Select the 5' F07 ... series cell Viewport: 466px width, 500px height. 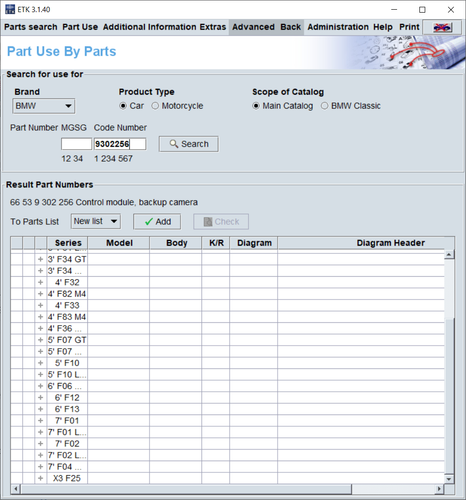pos(67,351)
